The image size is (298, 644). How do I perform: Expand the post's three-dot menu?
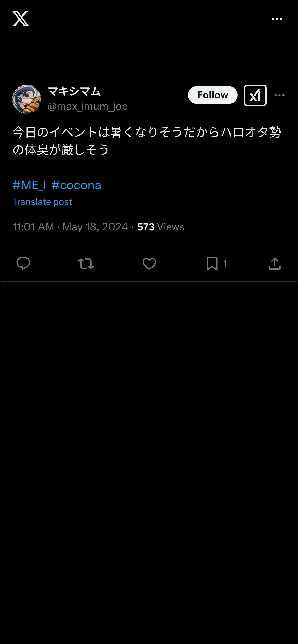279,95
